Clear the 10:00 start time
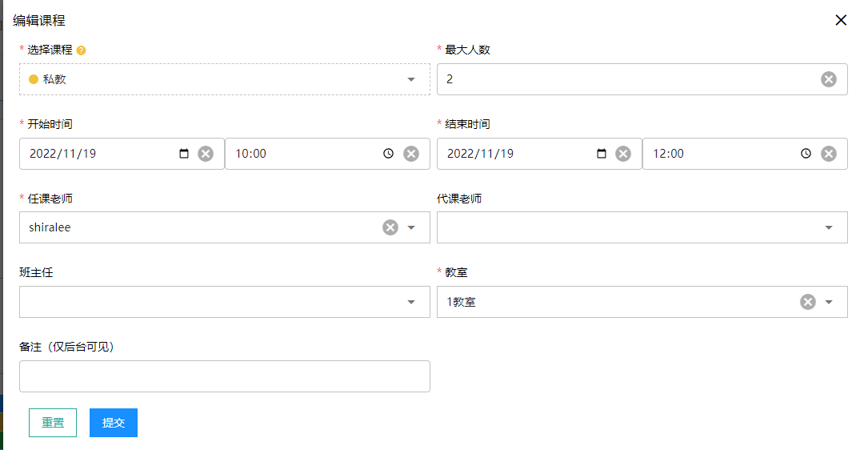868x450 pixels. coord(411,154)
